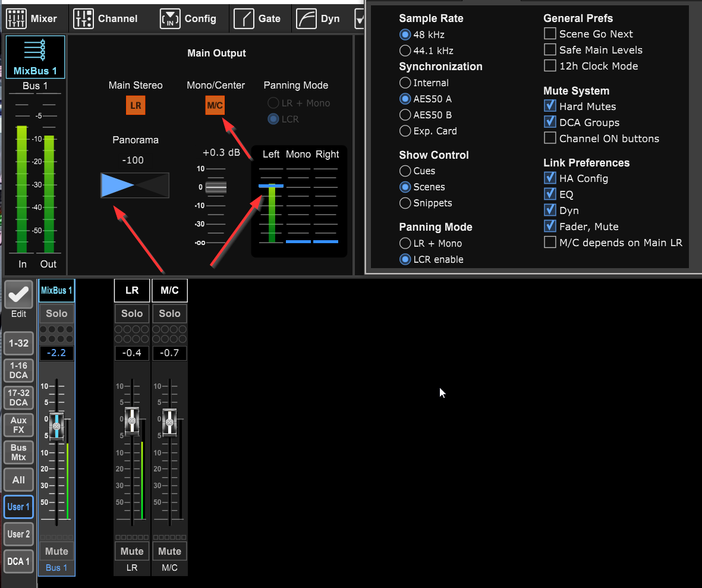This screenshot has height=588, width=702.
Task: Uncheck HA Config link preference
Action: click(550, 178)
